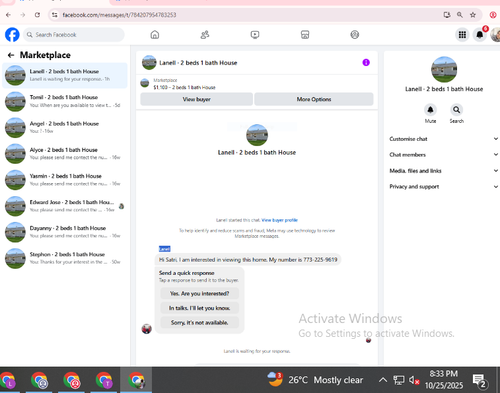Click the install app icon in address bar
The image size is (500, 393).
click(x=447, y=15)
